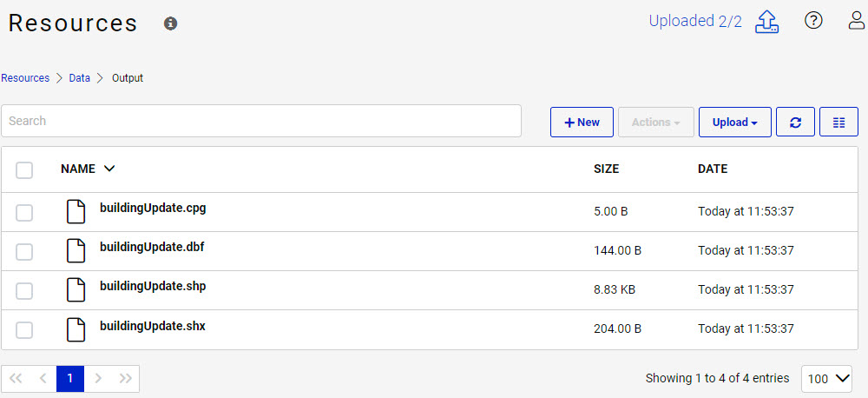Open the upload status icon
The height and width of the screenshot is (398, 868).
(766, 22)
